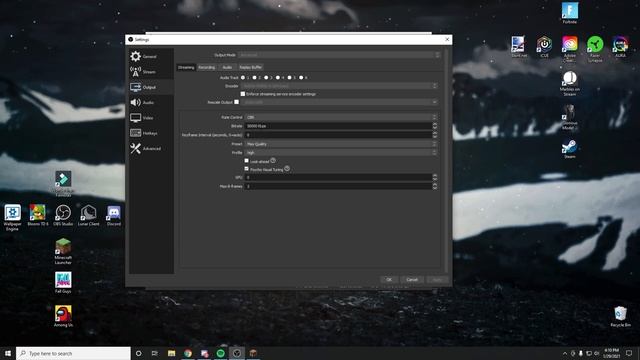Image resolution: width=640 pixels, height=360 pixels.
Task: Open the Discord desktop shortcut
Action: click(x=113, y=215)
